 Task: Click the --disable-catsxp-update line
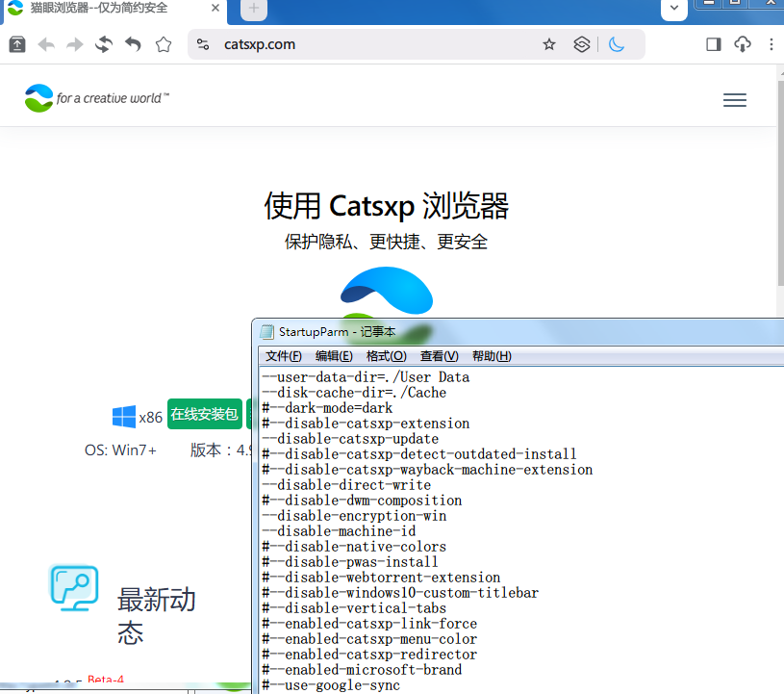tap(350, 439)
